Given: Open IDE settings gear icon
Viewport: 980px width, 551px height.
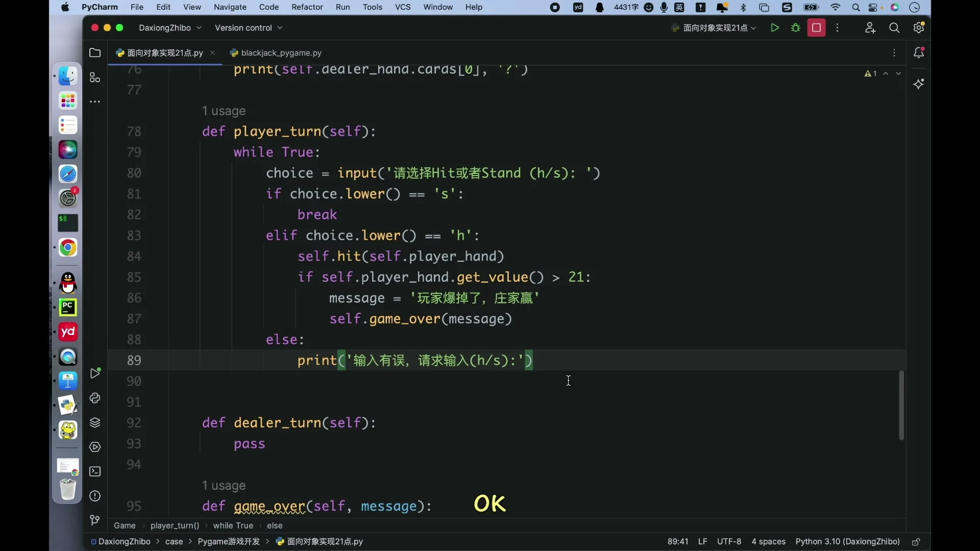Looking at the screenshot, I should pyautogui.click(x=919, y=28).
